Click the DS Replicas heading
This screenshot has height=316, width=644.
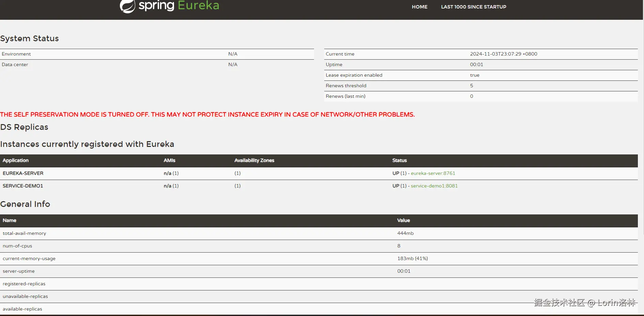[x=24, y=127]
